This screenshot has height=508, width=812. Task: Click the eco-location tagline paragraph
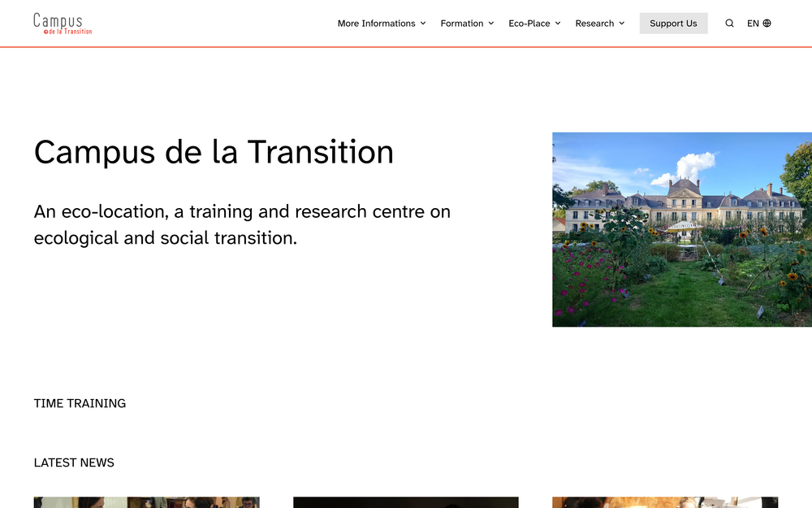tap(242, 224)
